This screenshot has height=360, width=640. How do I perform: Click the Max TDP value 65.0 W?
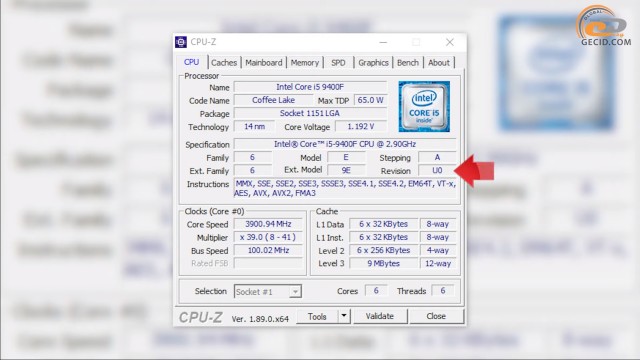pyautogui.click(x=370, y=100)
